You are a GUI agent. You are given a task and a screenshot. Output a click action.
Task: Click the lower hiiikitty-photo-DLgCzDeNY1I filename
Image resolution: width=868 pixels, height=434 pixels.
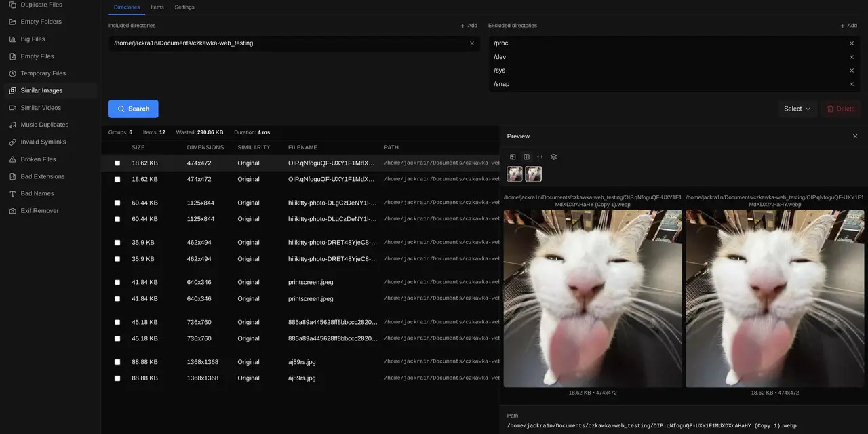tap(332, 219)
